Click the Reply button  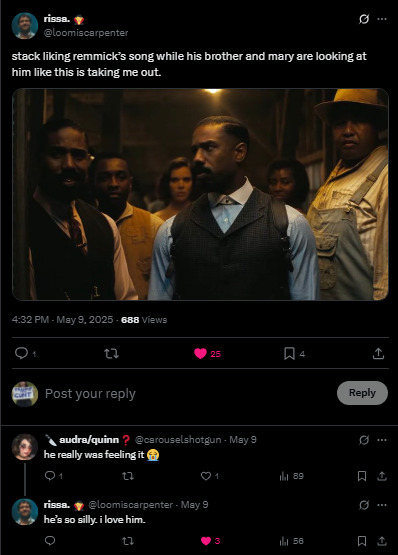[x=362, y=393]
